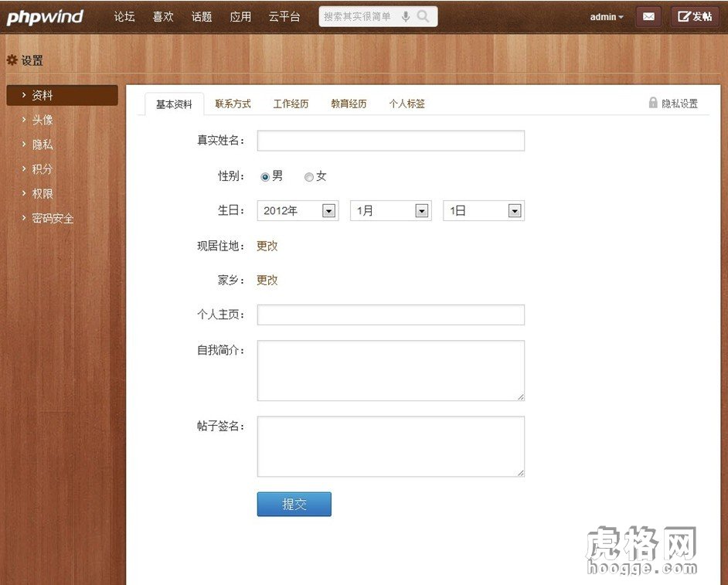This screenshot has height=585, width=728.
Task: Click 更改 next to 现居住地
Action: click(267, 246)
